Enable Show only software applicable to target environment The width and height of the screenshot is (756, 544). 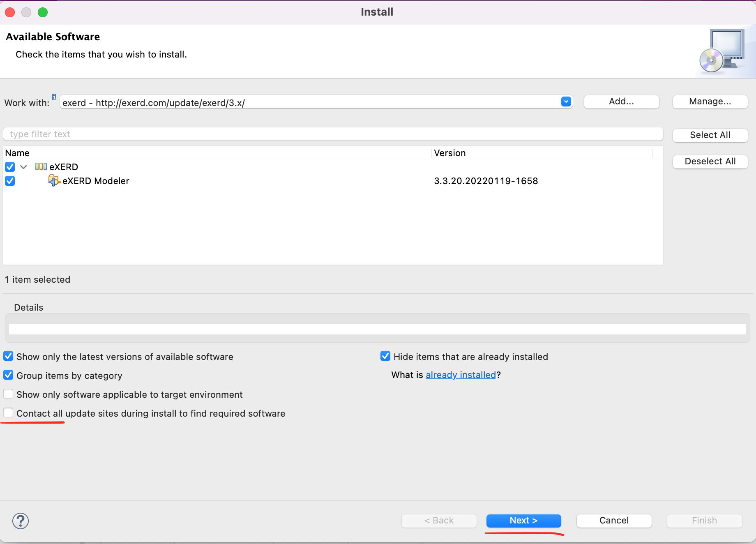(8, 394)
